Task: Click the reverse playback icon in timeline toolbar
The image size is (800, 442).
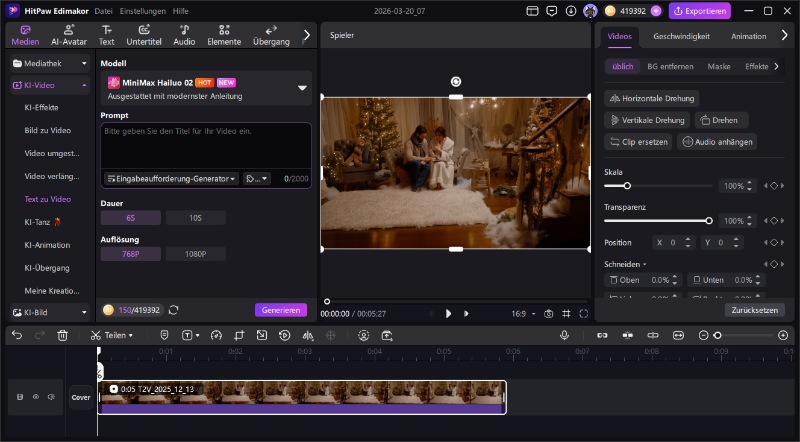Action: 285,335
